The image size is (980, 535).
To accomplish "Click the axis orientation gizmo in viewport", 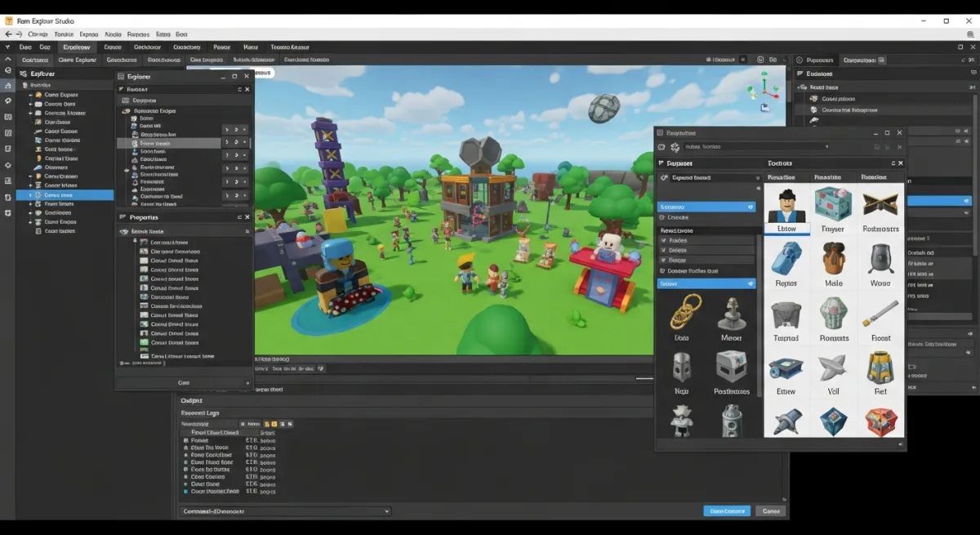I will 764,91.
